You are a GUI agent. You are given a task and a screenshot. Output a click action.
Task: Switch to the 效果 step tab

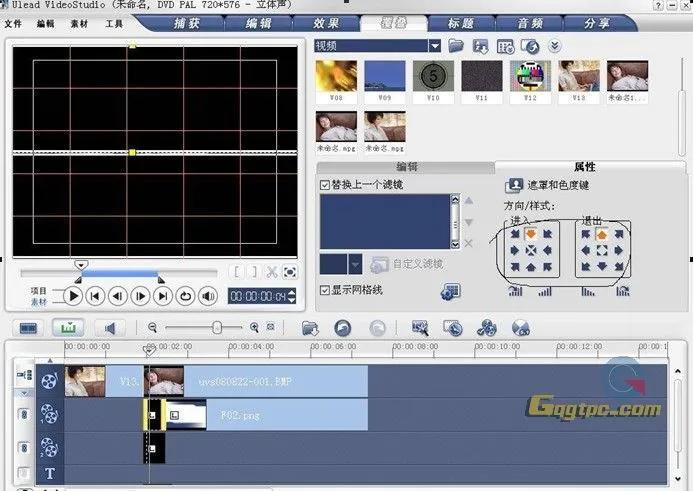324,23
